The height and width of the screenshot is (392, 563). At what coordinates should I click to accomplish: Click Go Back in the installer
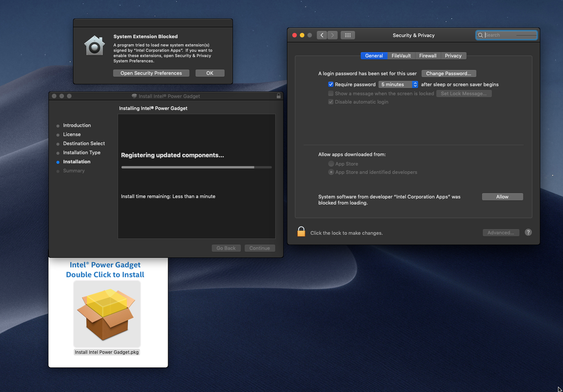[x=226, y=248]
